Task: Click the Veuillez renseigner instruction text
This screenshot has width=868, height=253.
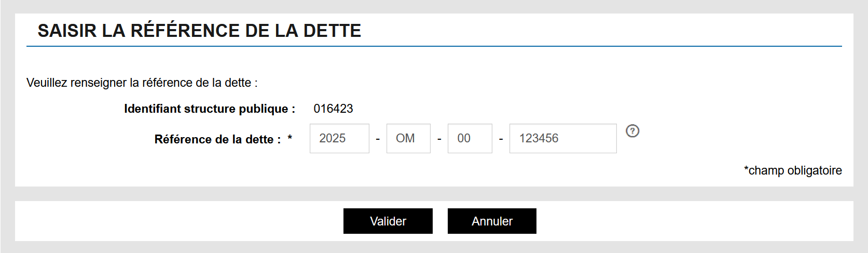Action: click(x=142, y=83)
